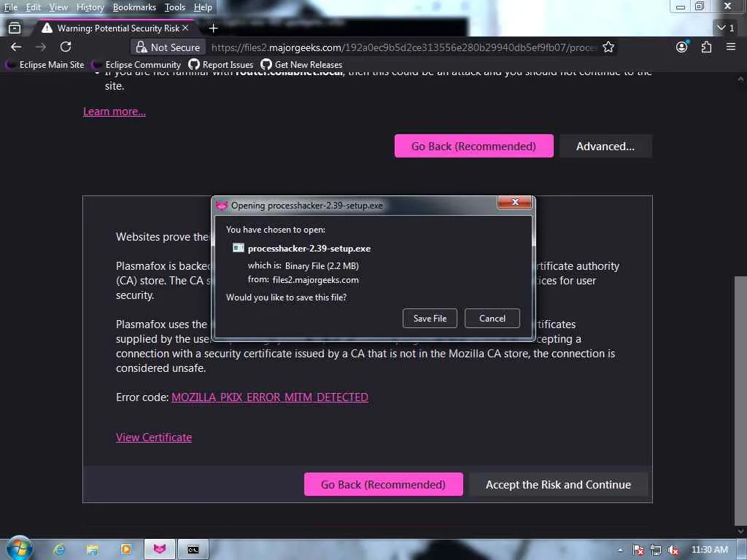Viewport: 747px width, 560px height.
Task: Open the Eclipse Main Site bookmark
Action: (44, 64)
